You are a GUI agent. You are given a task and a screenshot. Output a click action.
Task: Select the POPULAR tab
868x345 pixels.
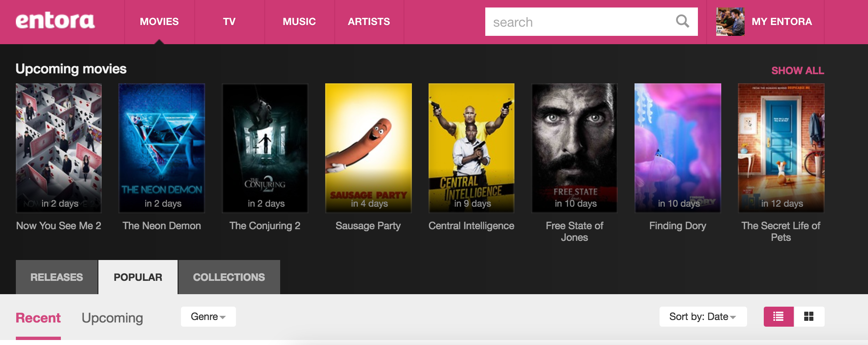point(138,277)
